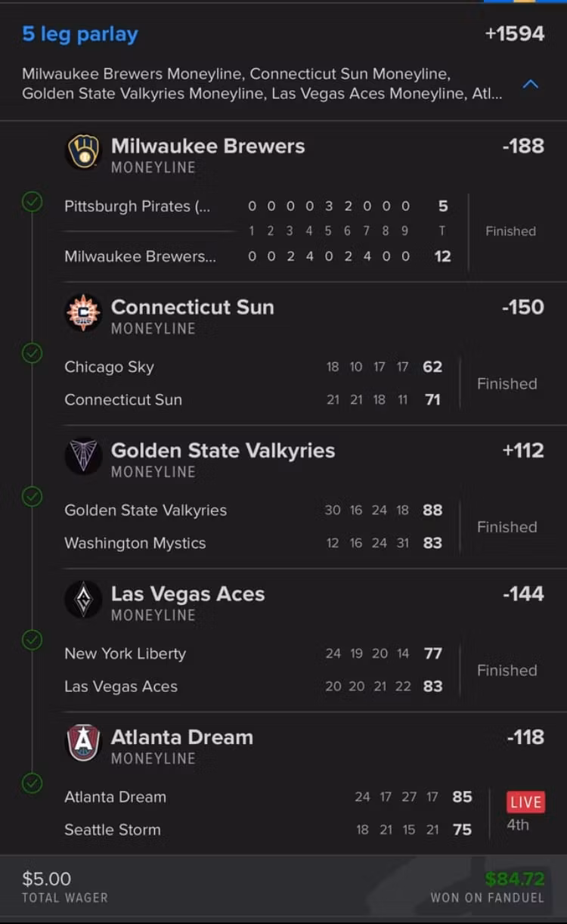Select the Golden State Valkyries +112 odds

[x=522, y=451]
